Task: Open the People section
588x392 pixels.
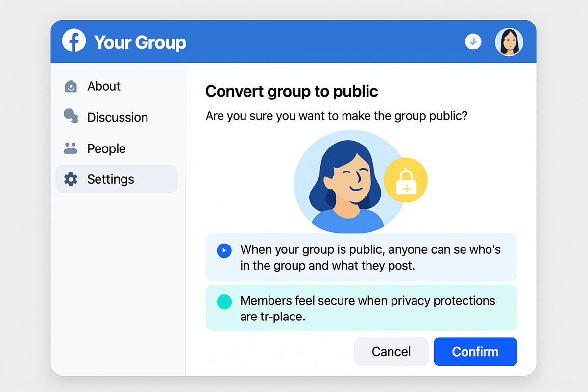Action: (x=106, y=148)
